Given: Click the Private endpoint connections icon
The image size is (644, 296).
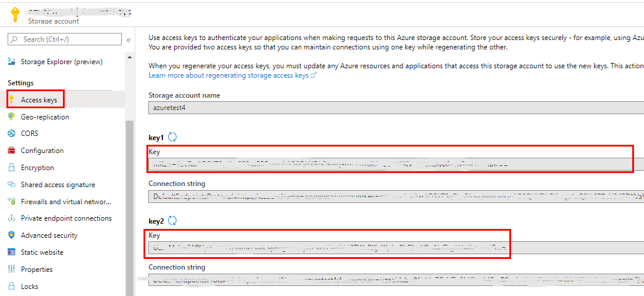Looking at the screenshot, I should click(x=12, y=218).
